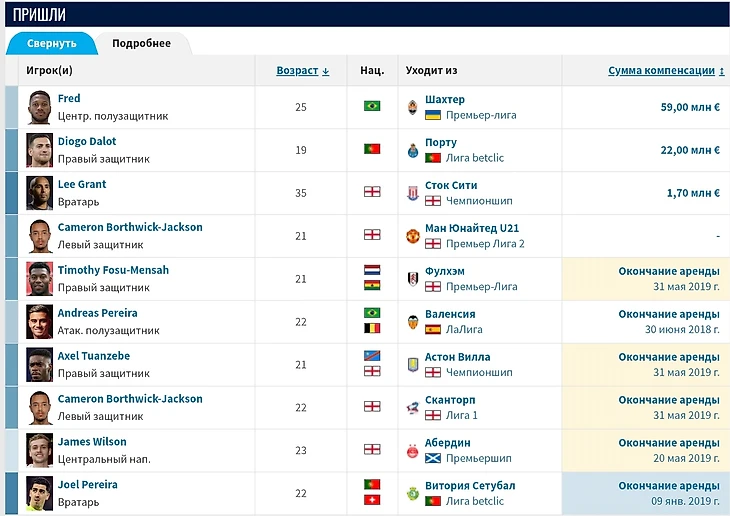Switch to the Подробнее tab
Image resolution: width=730 pixels, height=516 pixels.
point(141,44)
